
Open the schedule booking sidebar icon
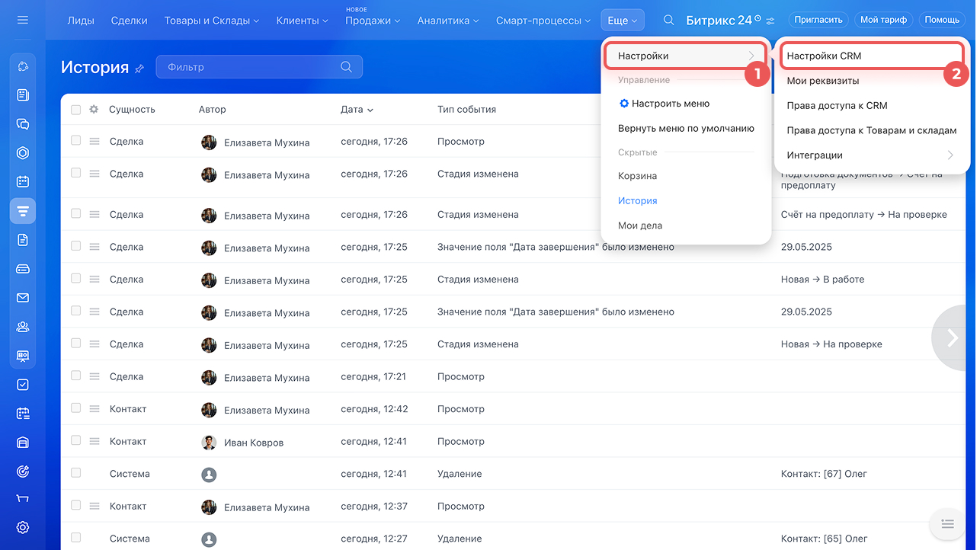(23, 414)
